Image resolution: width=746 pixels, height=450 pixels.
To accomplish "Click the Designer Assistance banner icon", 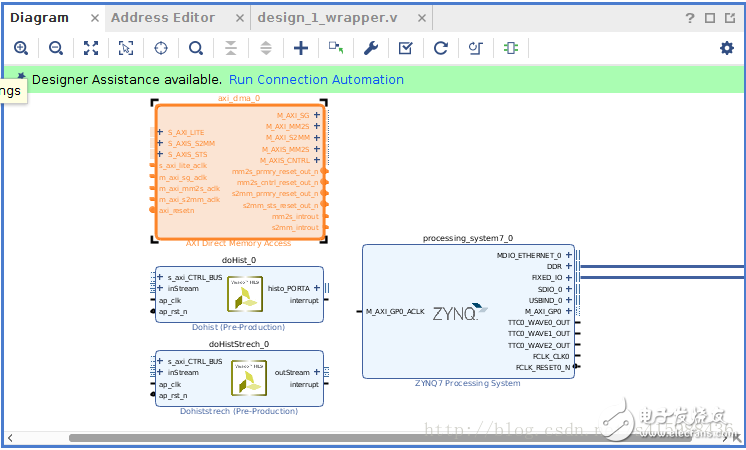I will point(21,76).
